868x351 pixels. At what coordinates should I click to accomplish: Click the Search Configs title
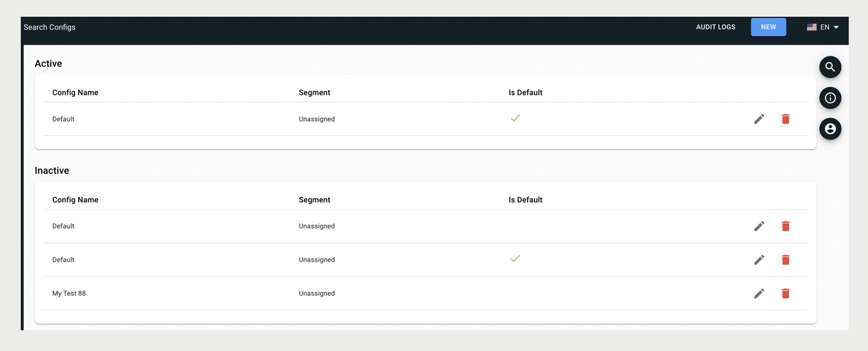49,27
